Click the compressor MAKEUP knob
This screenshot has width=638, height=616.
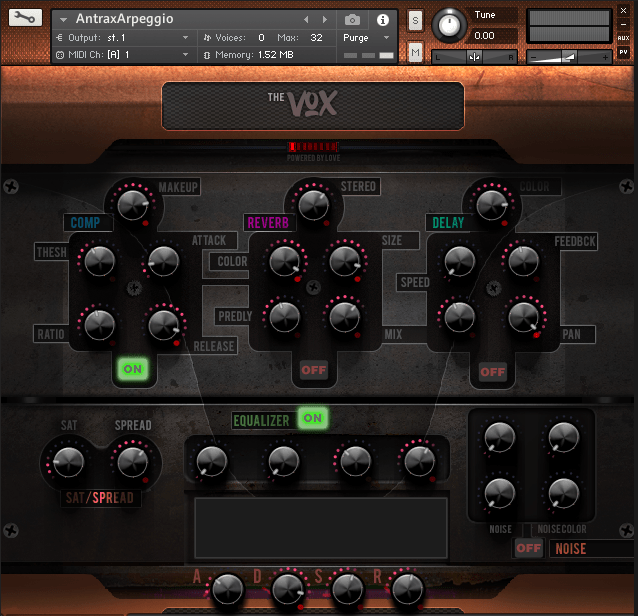click(133, 205)
